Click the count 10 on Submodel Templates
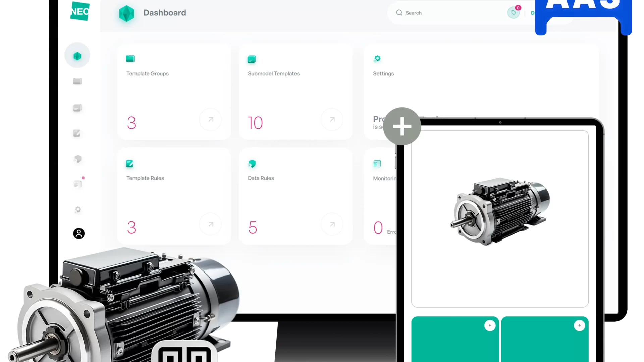Screen dimensions: 644x362 [x=255, y=123]
